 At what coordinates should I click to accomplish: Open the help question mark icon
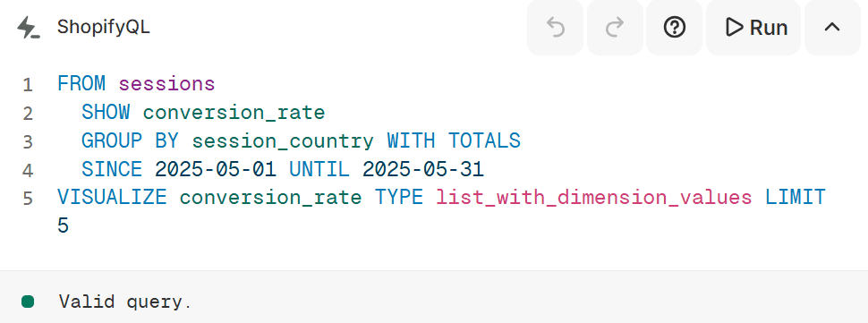[674, 27]
